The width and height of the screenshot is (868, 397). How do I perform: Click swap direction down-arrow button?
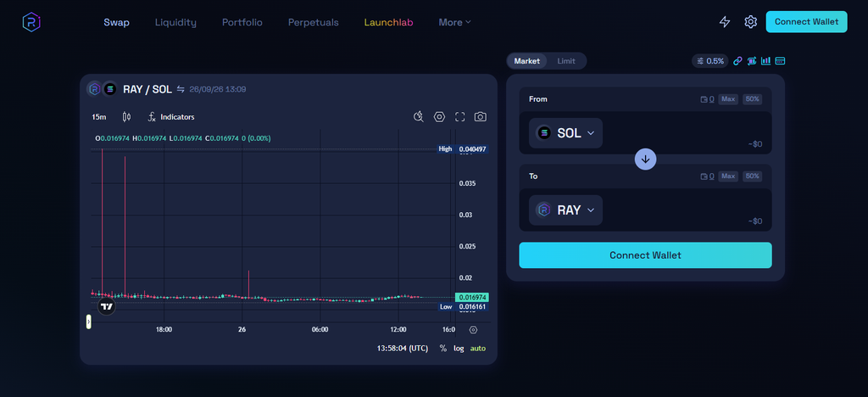tap(645, 159)
